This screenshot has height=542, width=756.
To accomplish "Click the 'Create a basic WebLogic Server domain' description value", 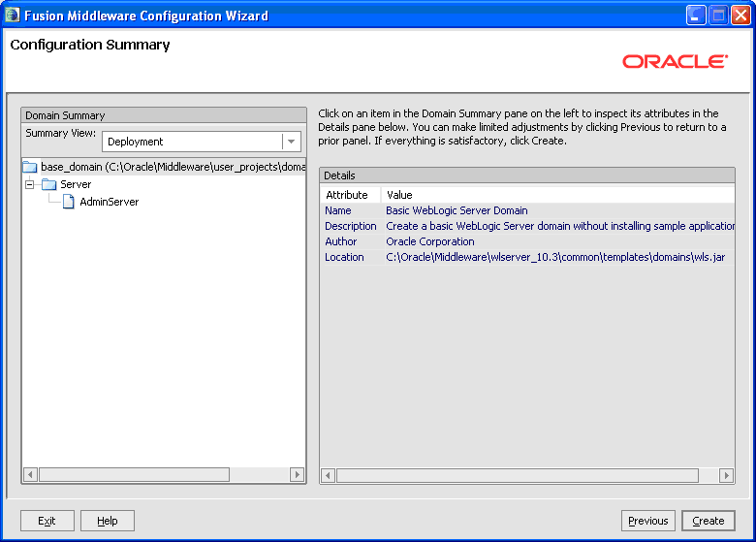I will [x=560, y=226].
